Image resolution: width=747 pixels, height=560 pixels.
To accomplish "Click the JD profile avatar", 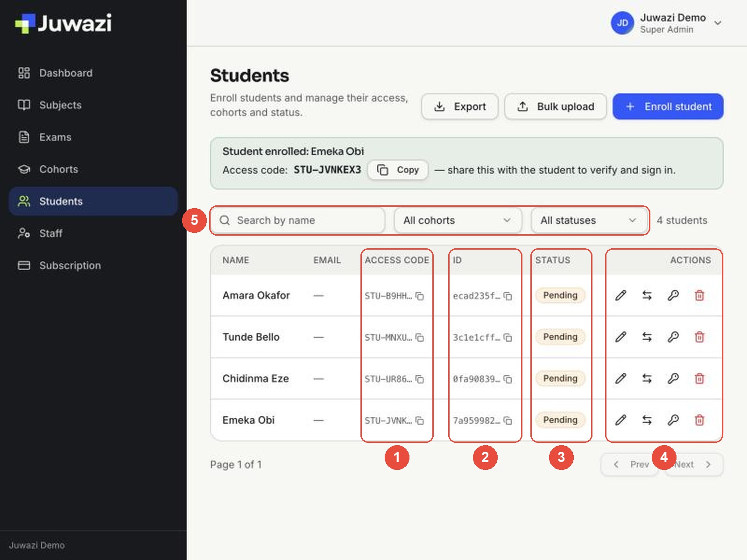I will click(x=622, y=23).
